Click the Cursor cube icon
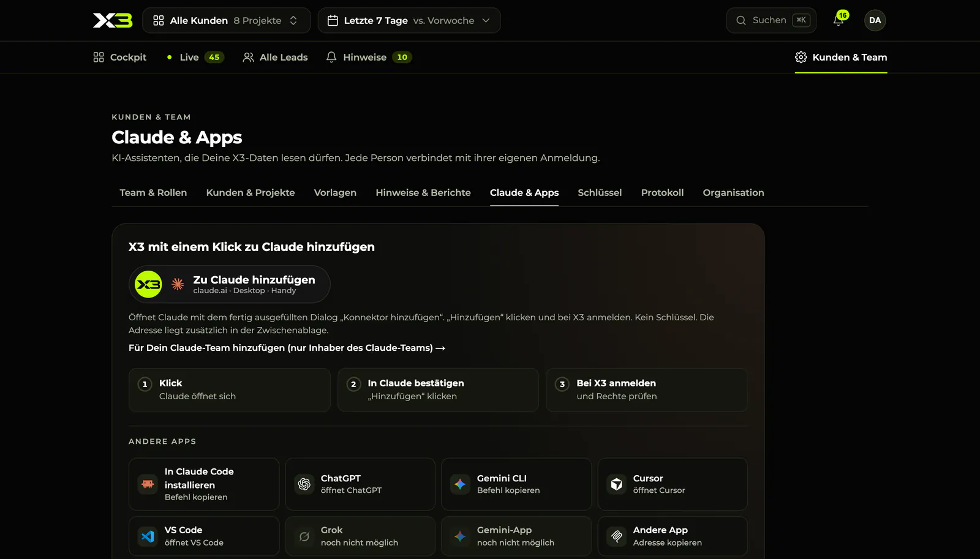980x559 pixels. coord(616,484)
